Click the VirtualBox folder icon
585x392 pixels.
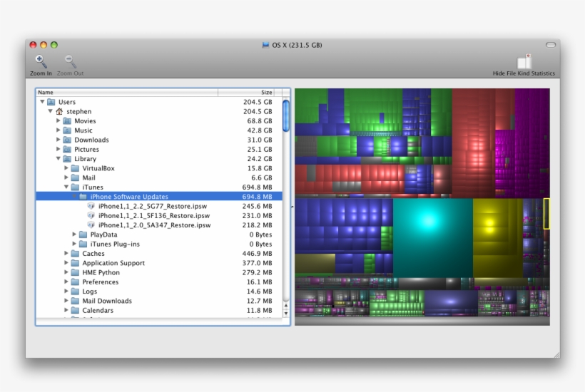(76, 168)
